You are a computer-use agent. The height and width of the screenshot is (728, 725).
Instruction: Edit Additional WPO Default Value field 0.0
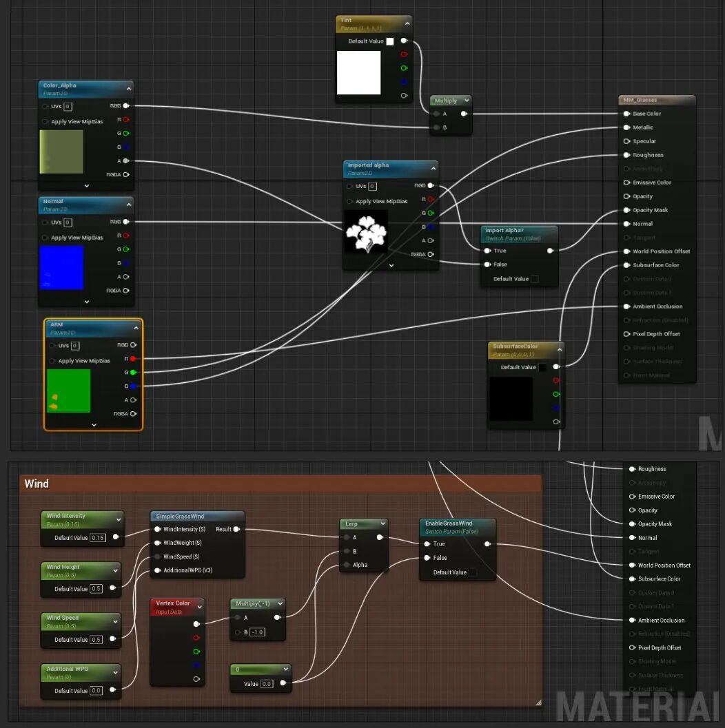tap(96, 690)
